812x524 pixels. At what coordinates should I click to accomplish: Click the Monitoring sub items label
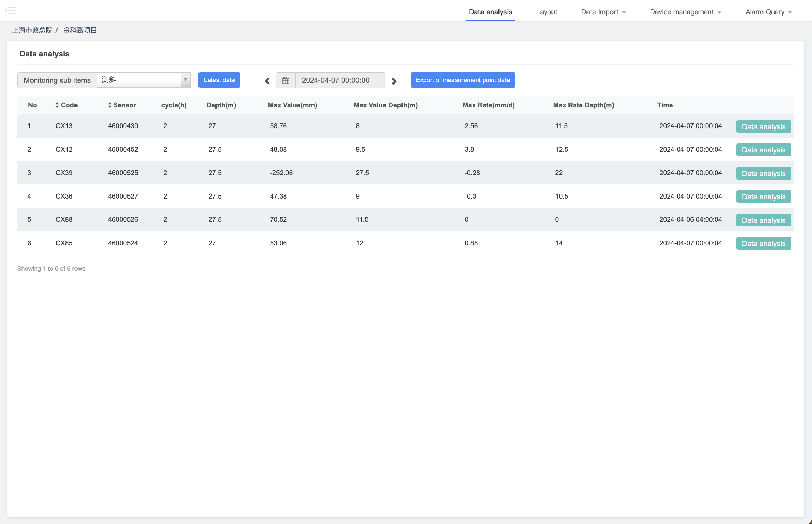click(x=57, y=80)
